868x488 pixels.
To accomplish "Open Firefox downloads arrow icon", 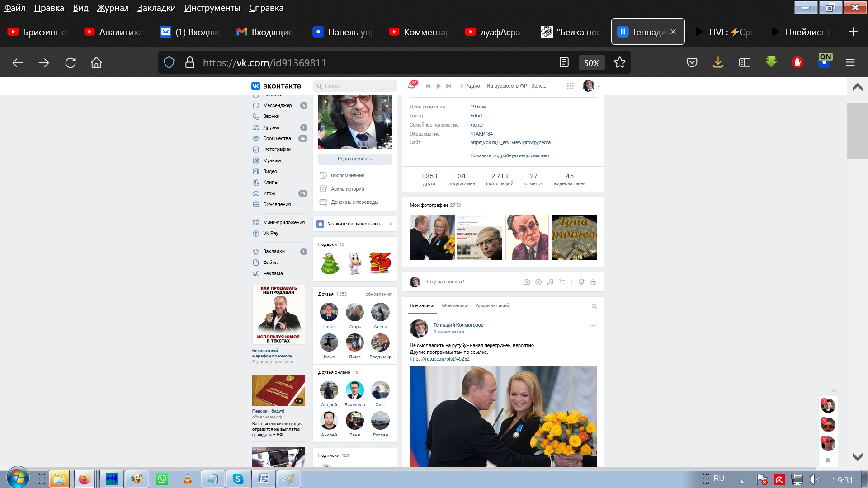I will tap(718, 63).
